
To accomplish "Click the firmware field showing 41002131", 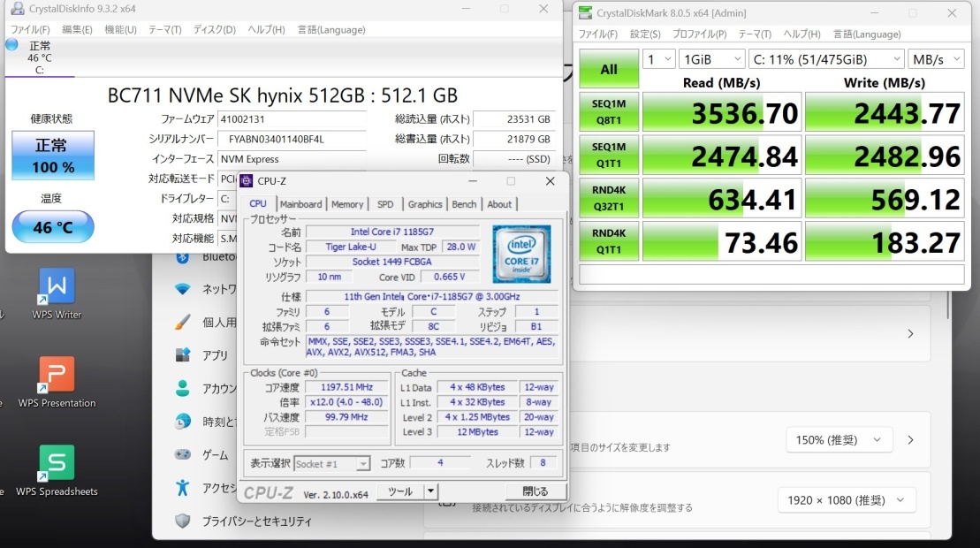I will coord(292,118).
